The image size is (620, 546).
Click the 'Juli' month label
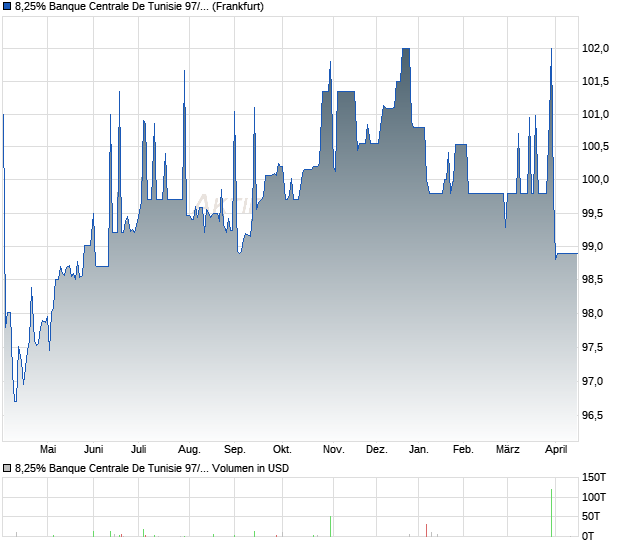(x=139, y=450)
